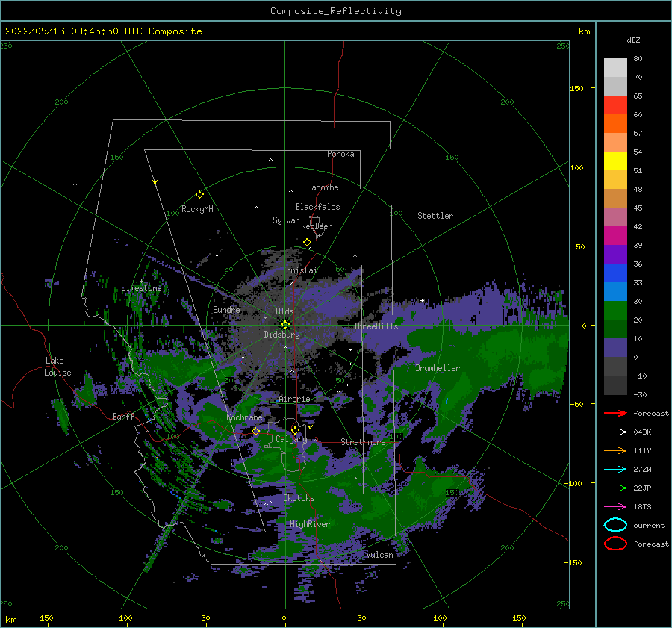Image resolution: width=672 pixels, height=628 pixels.
Task: Select the Lake Louise label
Action: point(57,367)
